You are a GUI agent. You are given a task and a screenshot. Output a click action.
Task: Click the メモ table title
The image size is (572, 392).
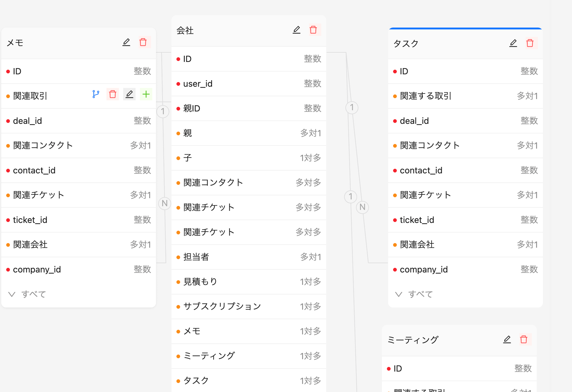15,43
